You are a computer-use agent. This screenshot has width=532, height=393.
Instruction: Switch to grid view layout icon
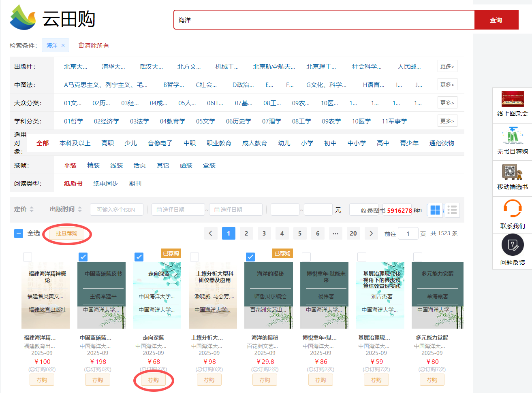tap(435, 210)
